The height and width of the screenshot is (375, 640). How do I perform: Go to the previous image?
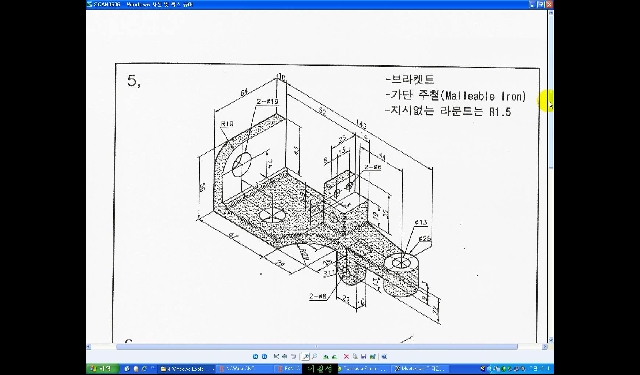point(255,357)
